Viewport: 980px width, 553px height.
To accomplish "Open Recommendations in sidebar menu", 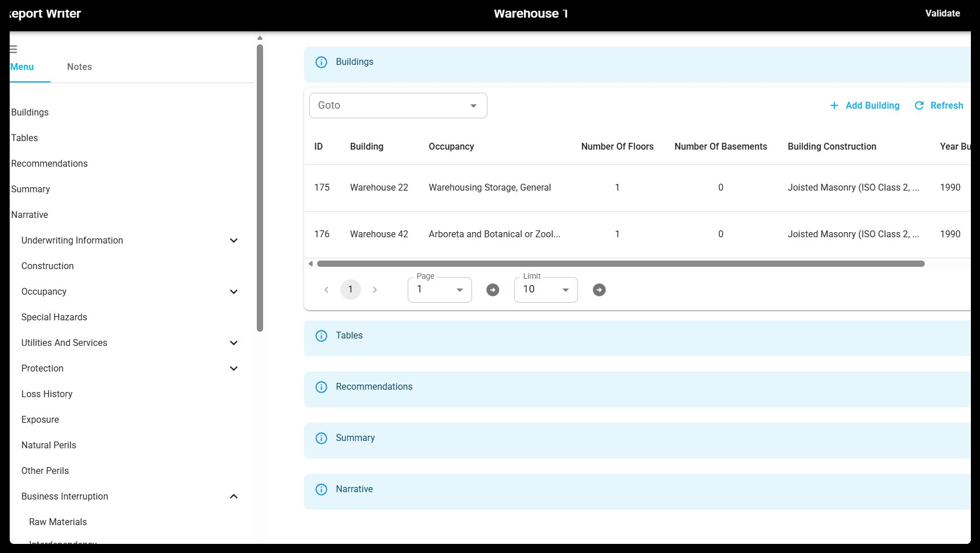I will (x=50, y=164).
